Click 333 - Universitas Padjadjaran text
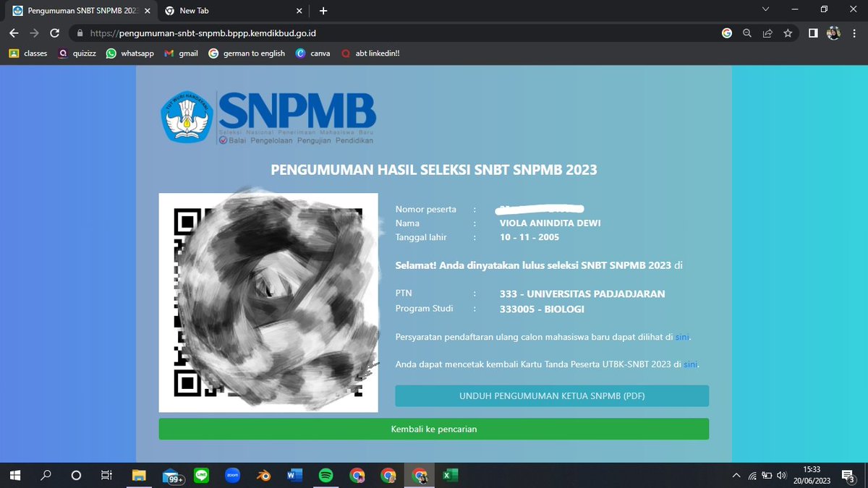Viewport: 868px width, 488px height. [582, 294]
